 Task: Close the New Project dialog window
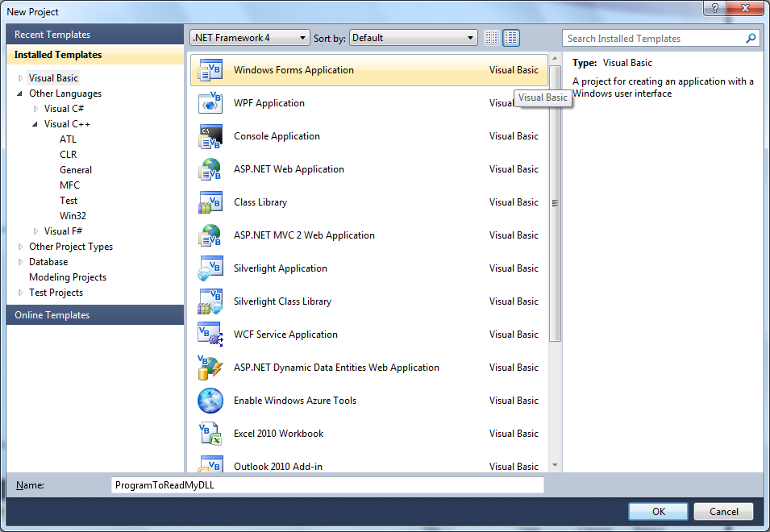click(x=744, y=8)
